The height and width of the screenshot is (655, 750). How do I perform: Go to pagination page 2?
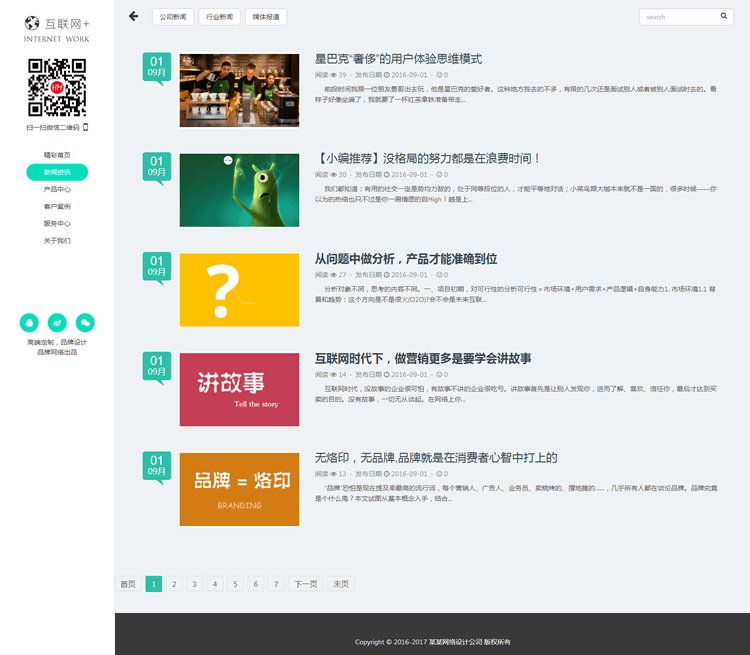coord(174,584)
